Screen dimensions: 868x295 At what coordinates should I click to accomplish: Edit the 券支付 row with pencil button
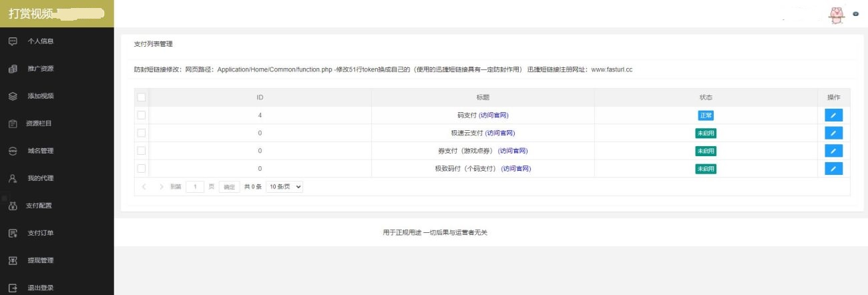pos(833,151)
